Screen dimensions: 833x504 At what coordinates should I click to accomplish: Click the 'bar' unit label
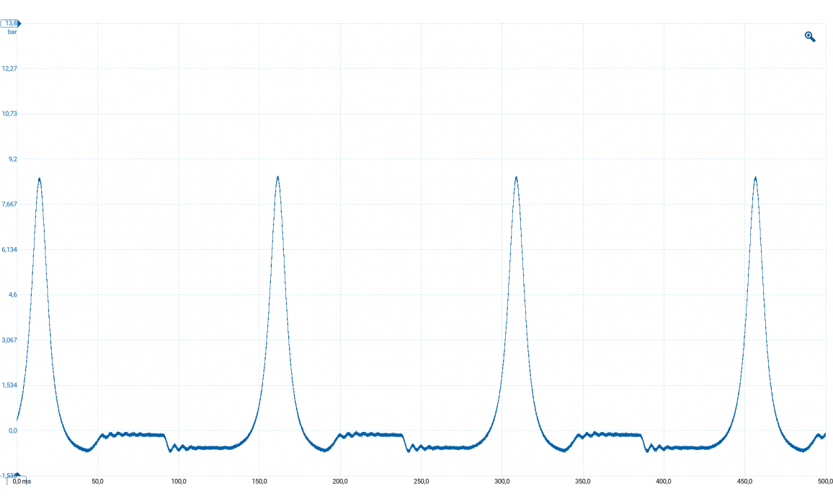tap(12, 32)
